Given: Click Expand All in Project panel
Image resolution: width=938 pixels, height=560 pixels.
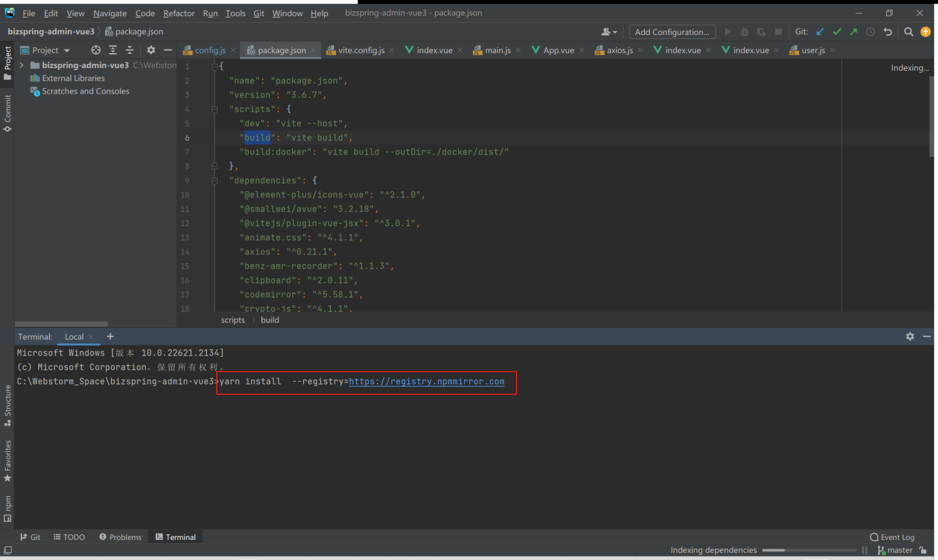Looking at the screenshot, I should point(113,50).
